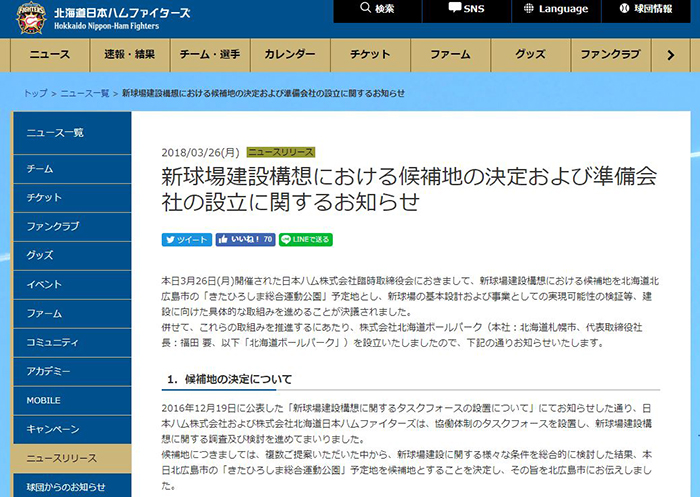This screenshot has width=700, height=497.
Task: Go to チケット in top navigation
Action: point(370,54)
